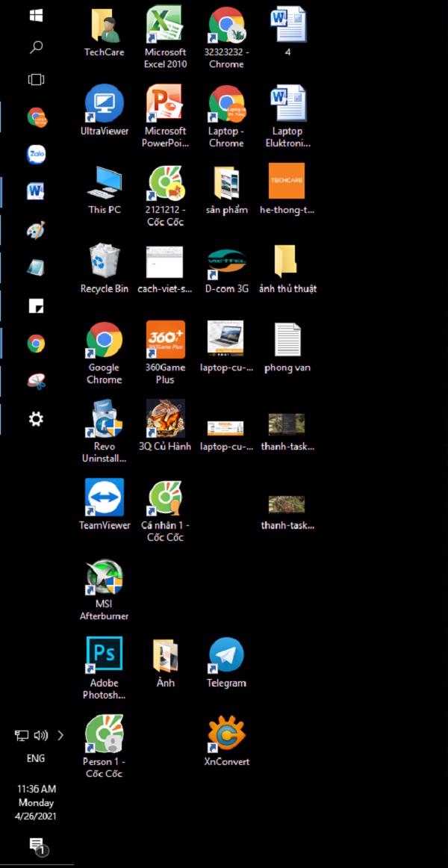Open the plain Chrome taskbar icon

click(x=36, y=344)
